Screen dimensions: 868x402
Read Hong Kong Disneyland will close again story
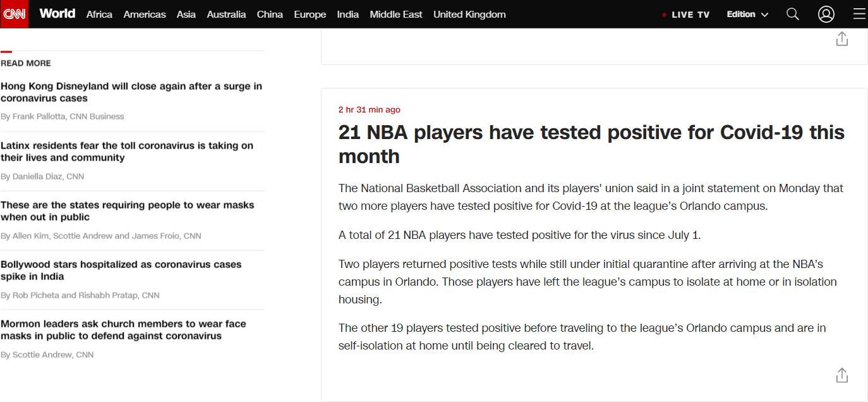[x=131, y=92]
